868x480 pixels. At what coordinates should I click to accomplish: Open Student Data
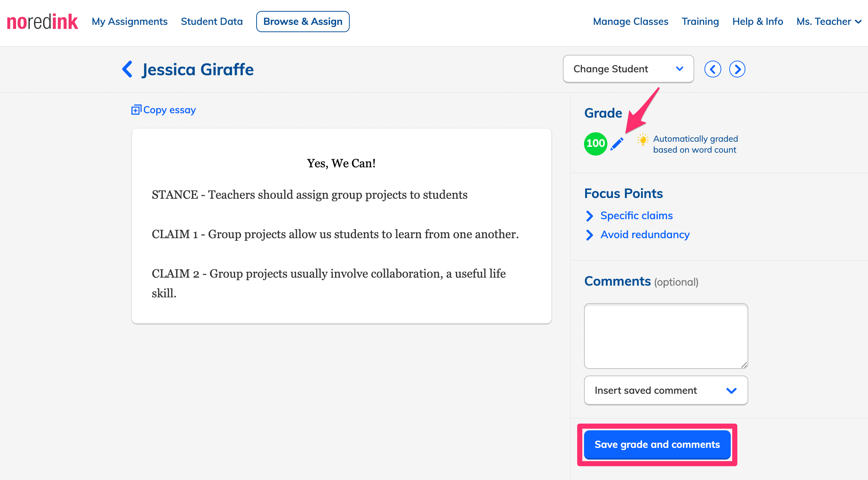(x=212, y=22)
